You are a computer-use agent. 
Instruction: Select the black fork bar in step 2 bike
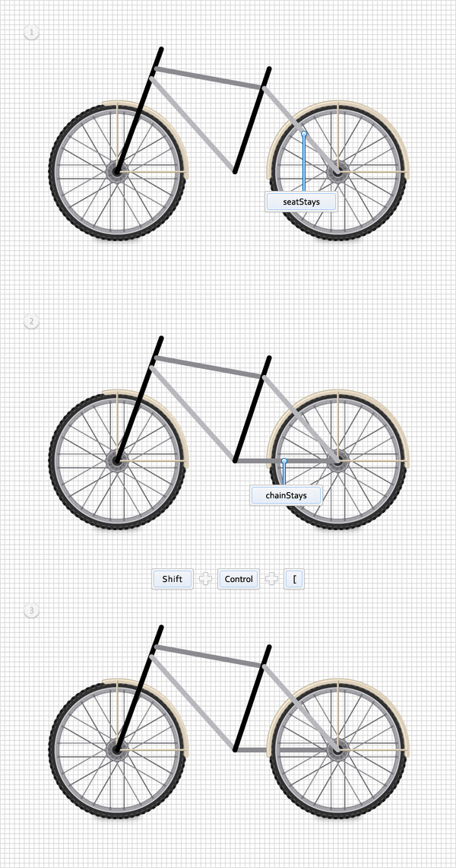139,399
